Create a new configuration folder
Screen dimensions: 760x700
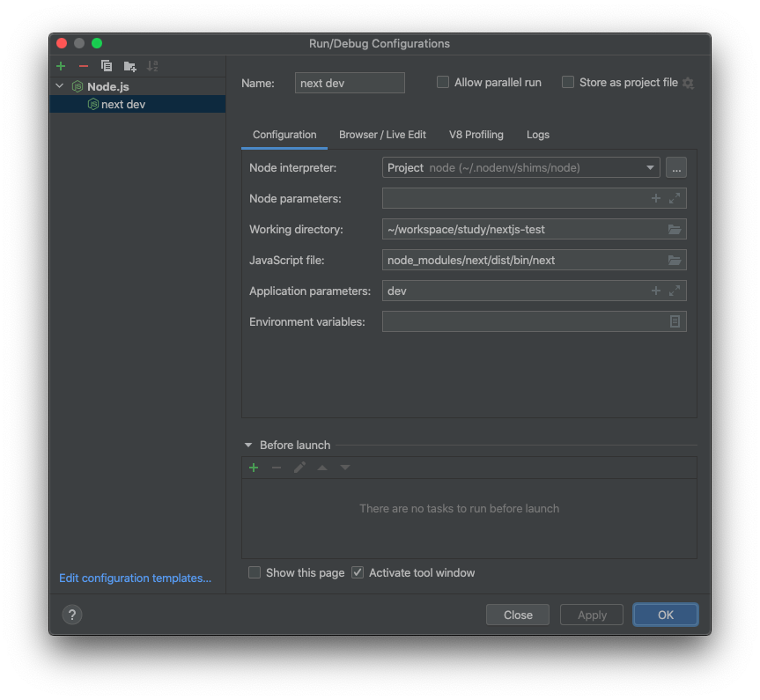[129, 66]
